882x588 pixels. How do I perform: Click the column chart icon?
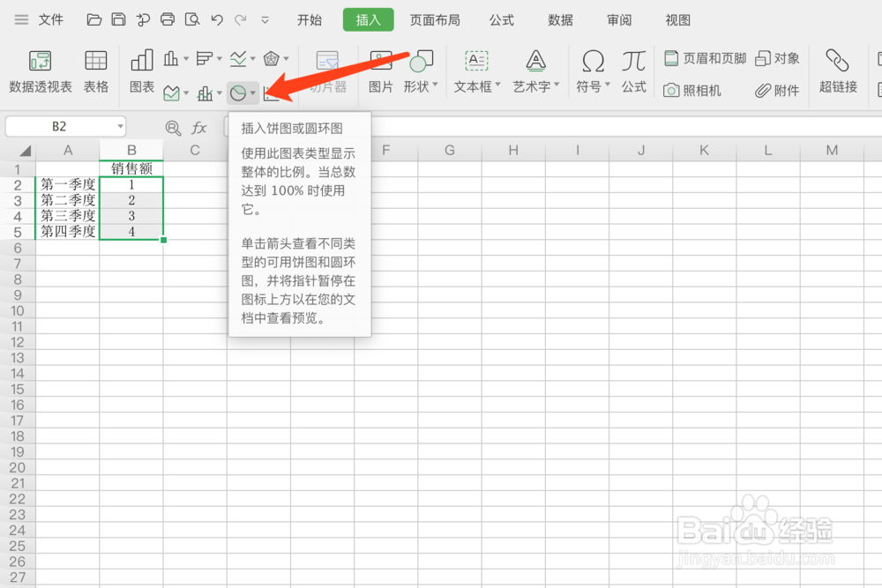click(x=171, y=58)
